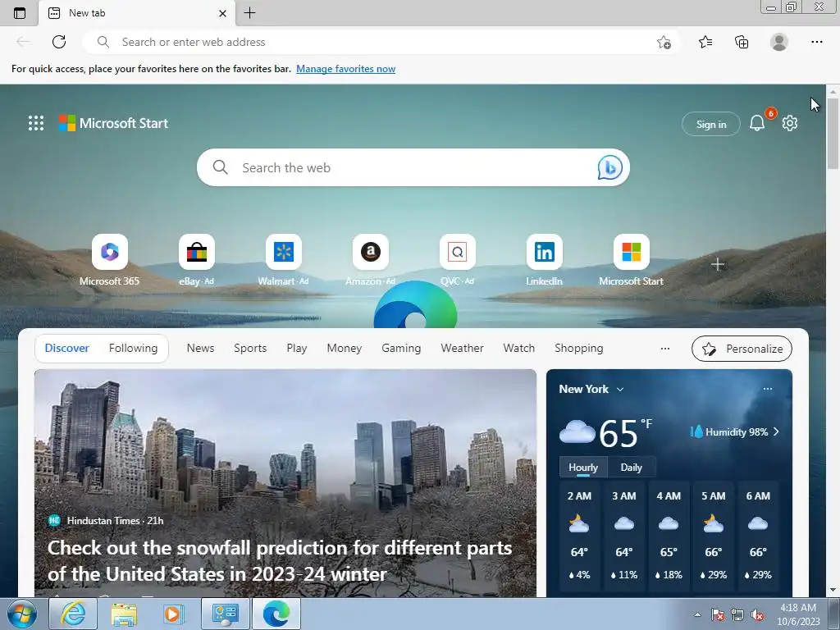Click the Sign in button
This screenshot has height=630, width=840.
[711, 125]
